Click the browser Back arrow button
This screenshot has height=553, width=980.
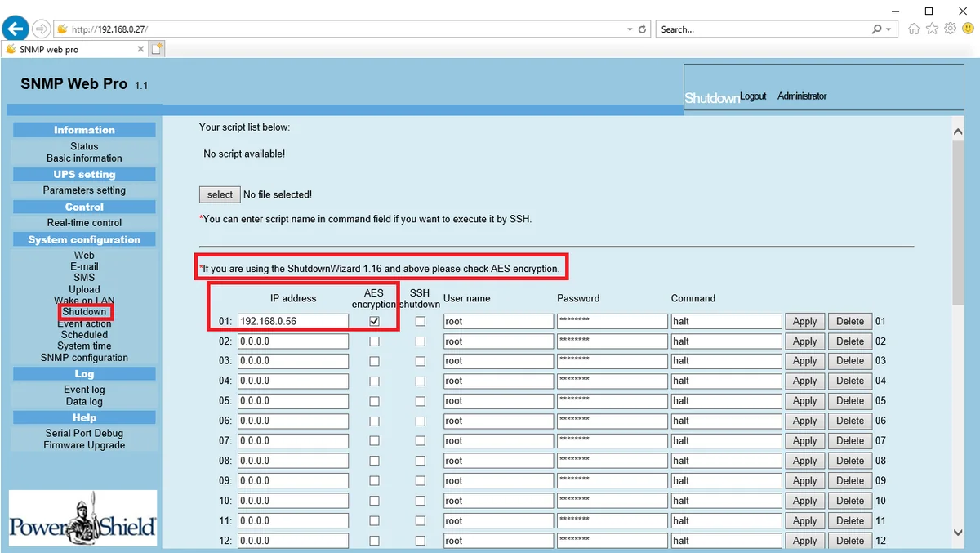[x=16, y=29]
